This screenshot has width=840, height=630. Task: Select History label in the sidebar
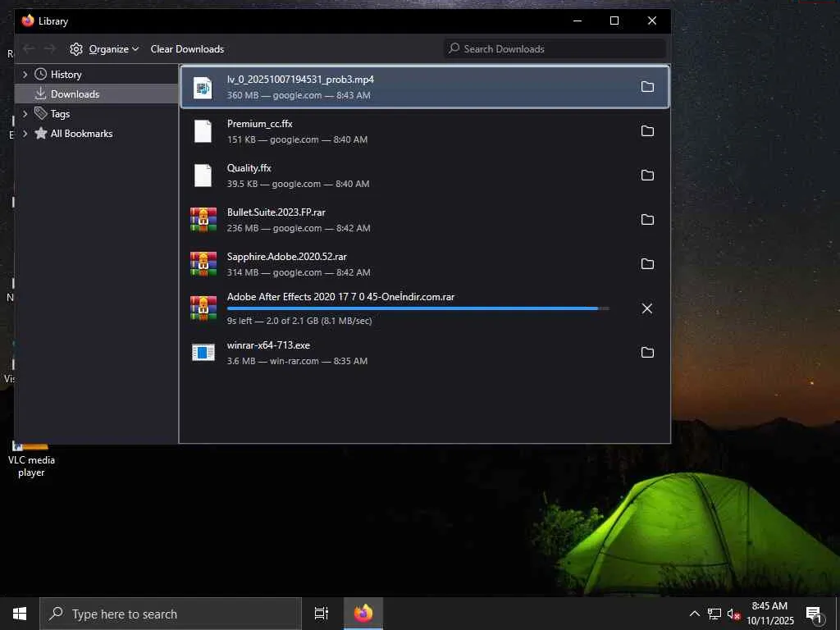click(x=66, y=75)
